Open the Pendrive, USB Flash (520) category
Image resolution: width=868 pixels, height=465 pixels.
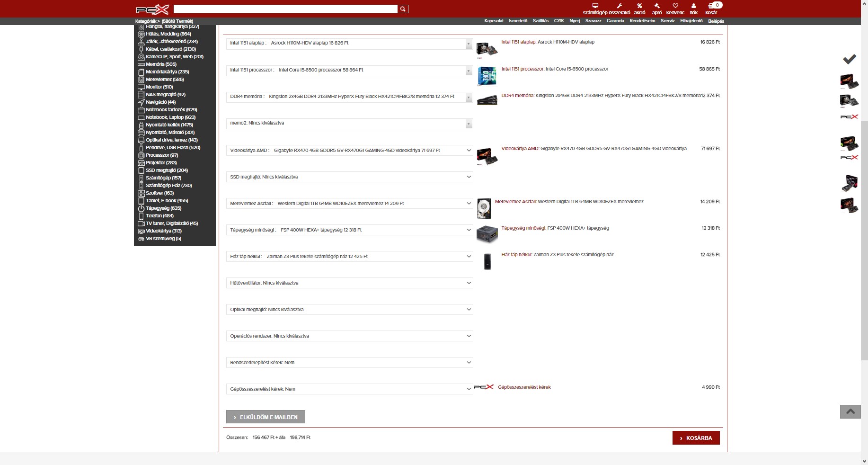[173, 148]
